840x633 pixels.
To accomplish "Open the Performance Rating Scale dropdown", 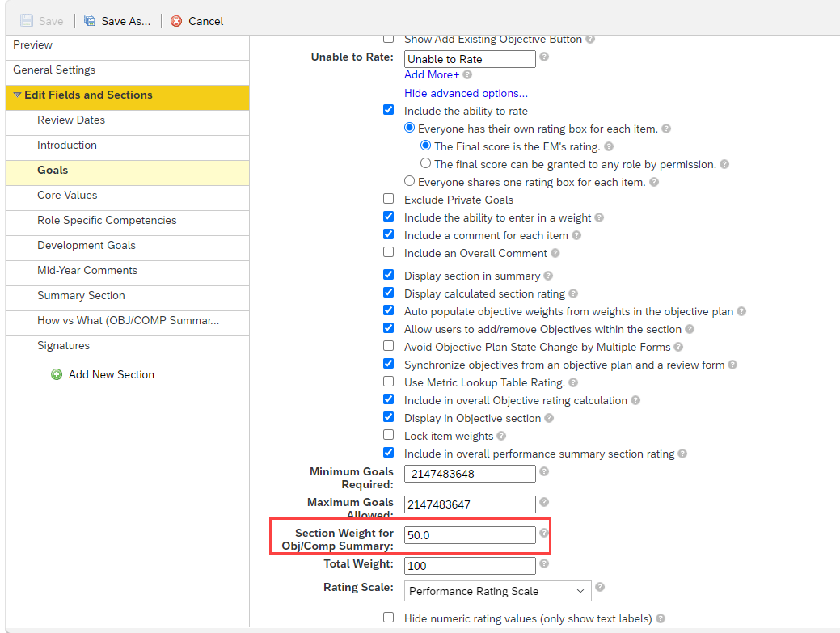I will [498, 591].
